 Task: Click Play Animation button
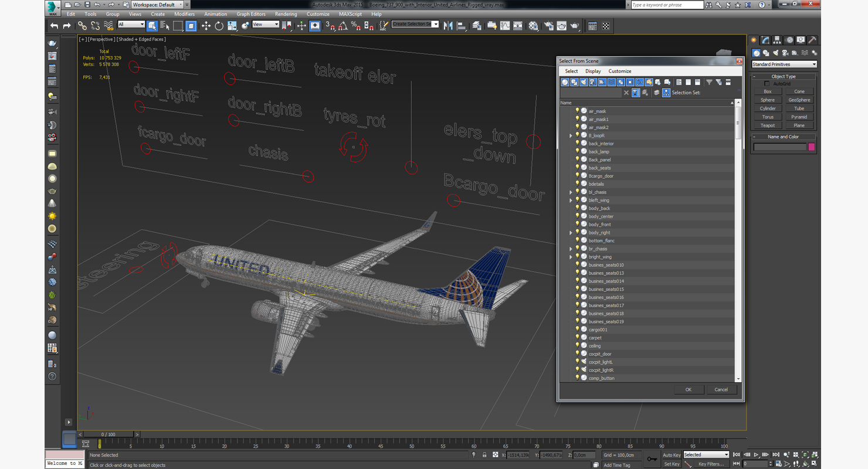click(x=757, y=455)
